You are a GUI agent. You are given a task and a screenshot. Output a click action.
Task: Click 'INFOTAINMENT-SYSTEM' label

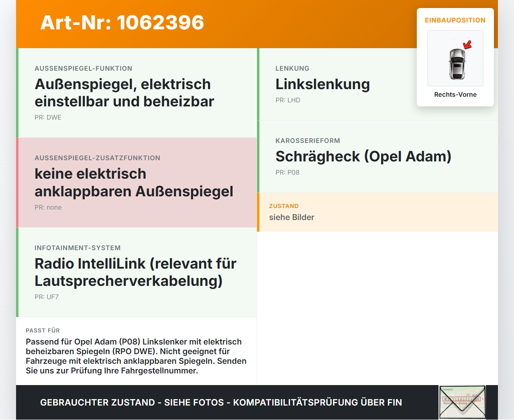(x=78, y=248)
